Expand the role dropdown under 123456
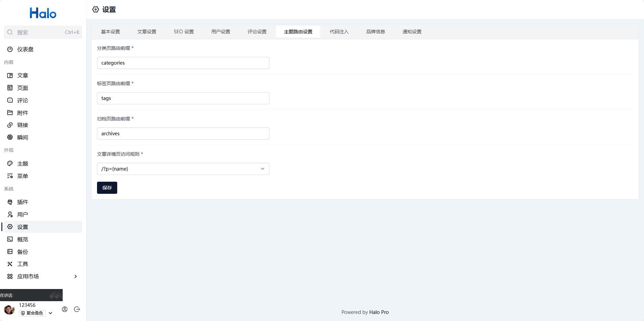This screenshot has width=644, height=321. coord(51,313)
